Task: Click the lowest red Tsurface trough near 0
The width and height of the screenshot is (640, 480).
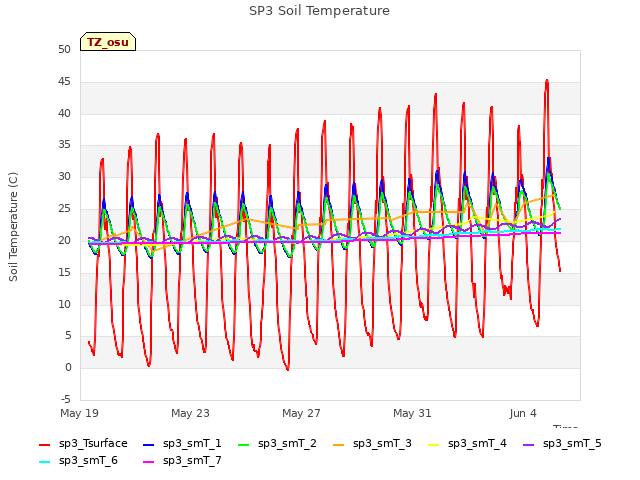Action: 288,369
